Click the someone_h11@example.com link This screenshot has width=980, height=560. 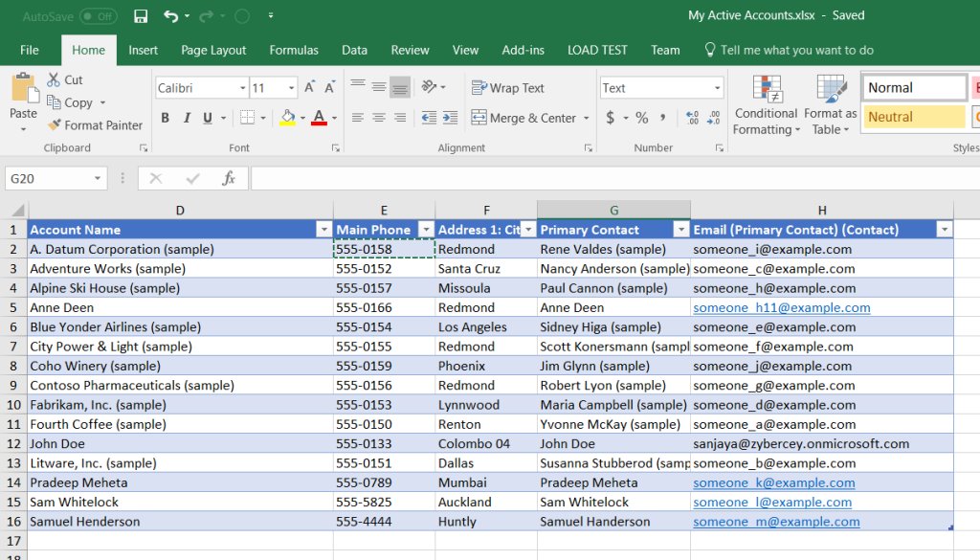coord(781,307)
